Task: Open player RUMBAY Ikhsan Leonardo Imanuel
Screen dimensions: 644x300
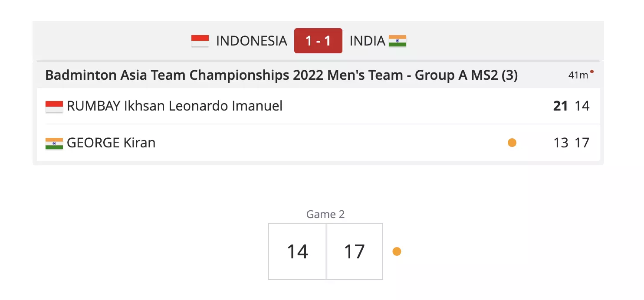Action: pyautogui.click(x=174, y=106)
